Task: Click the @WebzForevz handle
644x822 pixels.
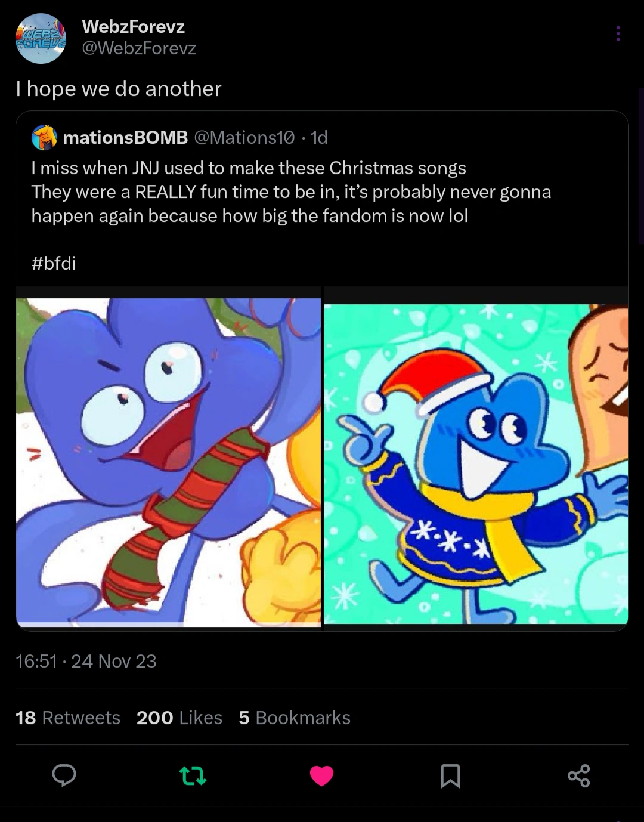Action: 139,48
